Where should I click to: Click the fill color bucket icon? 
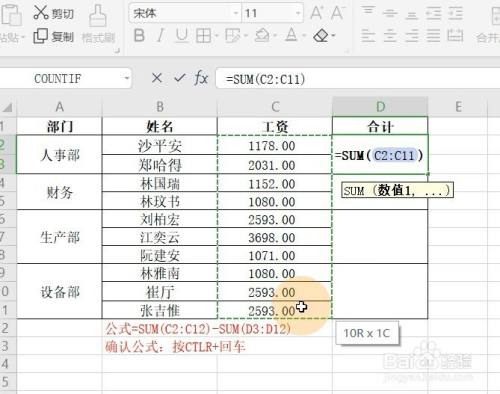pyautogui.click(x=262, y=35)
